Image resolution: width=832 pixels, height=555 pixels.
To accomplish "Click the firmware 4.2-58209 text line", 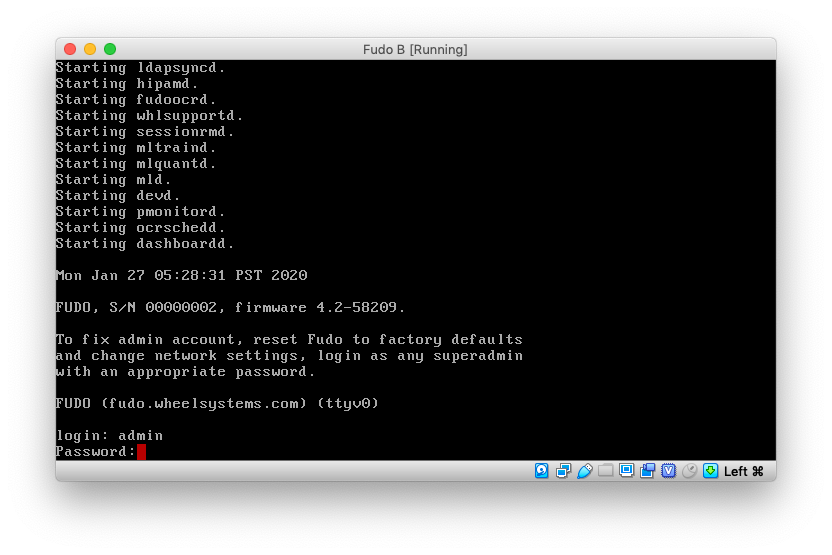I will [230, 308].
